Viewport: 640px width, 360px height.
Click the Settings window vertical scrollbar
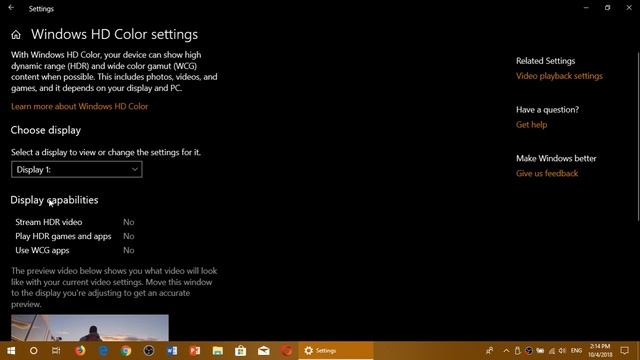(638, 137)
